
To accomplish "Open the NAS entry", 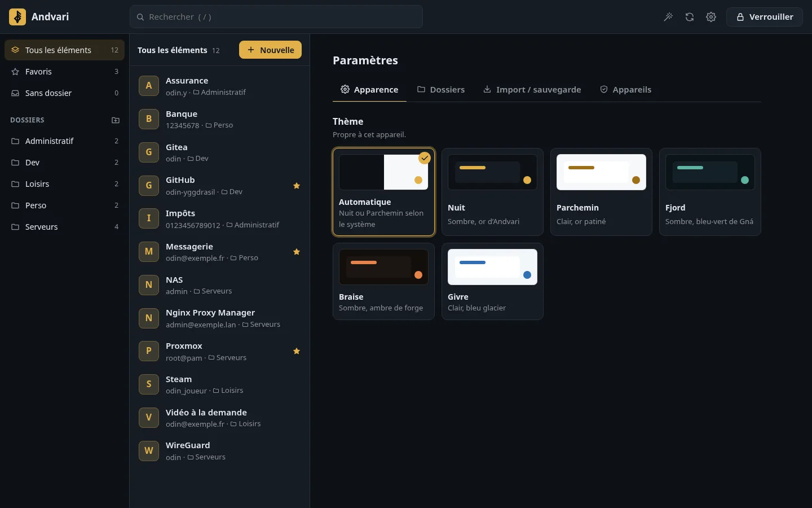I will pos(220,285).
